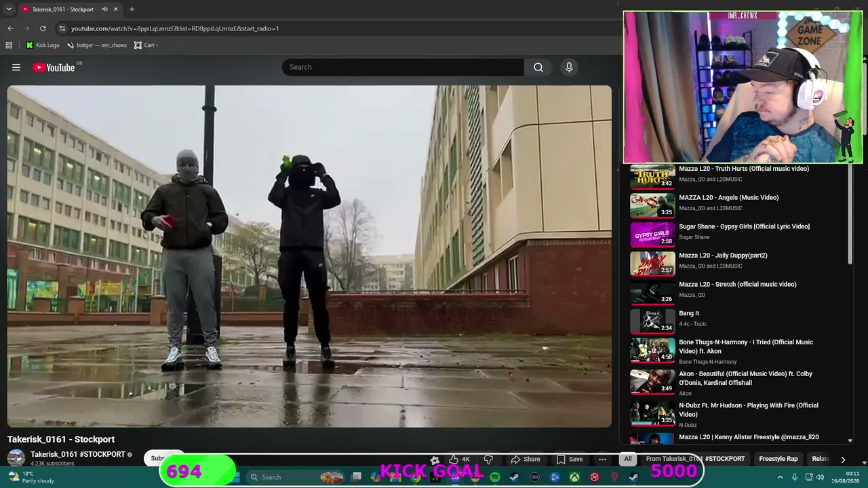
Task: Play Mazza L20 Kenny Allstar Freestyle title
Action: 749,437
